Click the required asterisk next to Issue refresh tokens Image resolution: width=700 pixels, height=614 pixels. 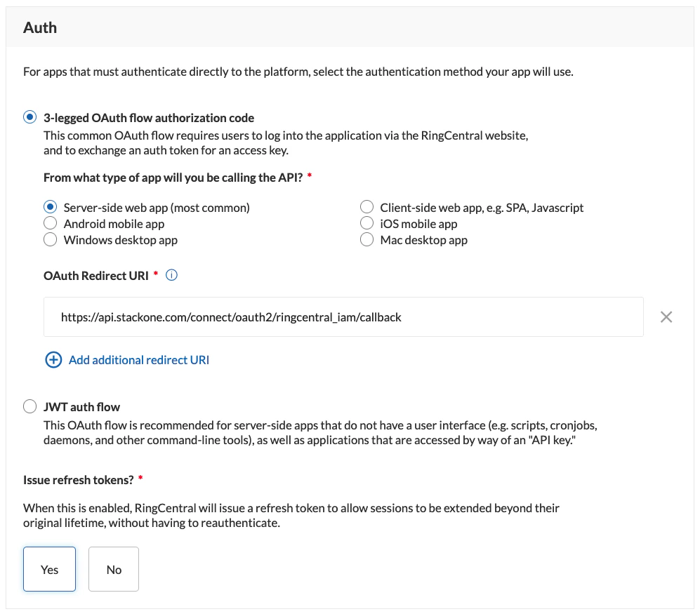(140, 479)
